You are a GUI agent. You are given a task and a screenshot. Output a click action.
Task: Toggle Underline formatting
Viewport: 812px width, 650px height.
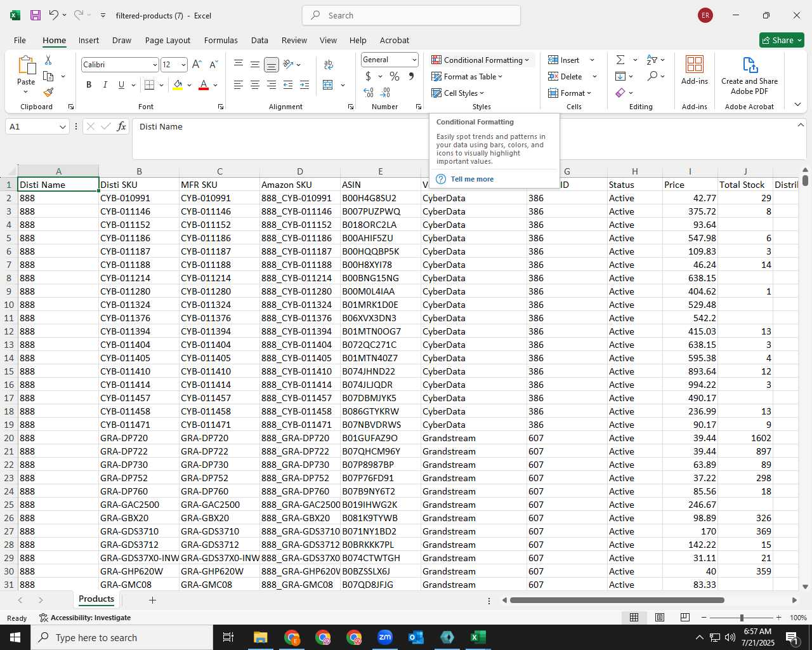[x=121, y=84]
